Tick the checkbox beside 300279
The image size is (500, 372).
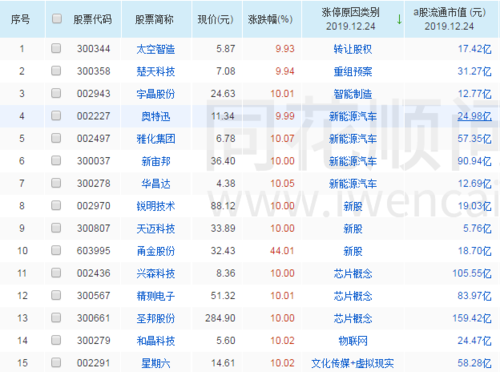pos(56,340)
